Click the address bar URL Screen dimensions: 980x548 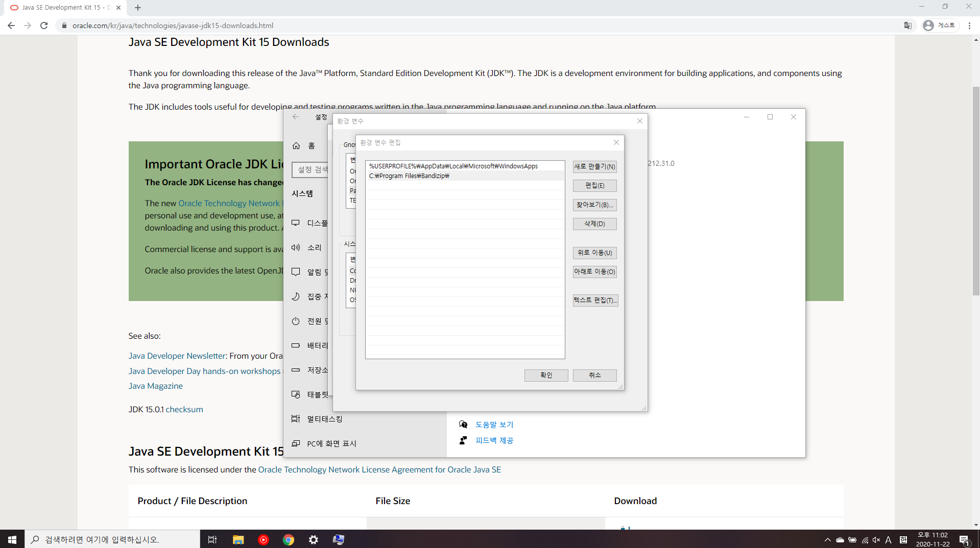click(x=173, y=26)
